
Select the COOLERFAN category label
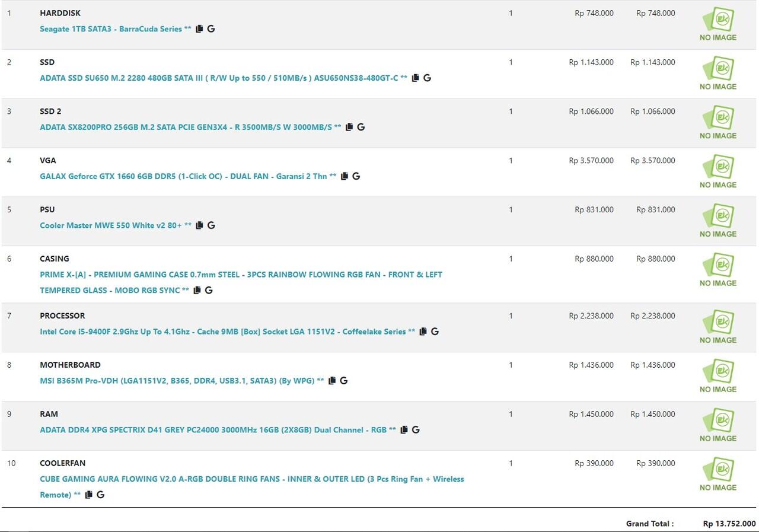tap(63, 464)
